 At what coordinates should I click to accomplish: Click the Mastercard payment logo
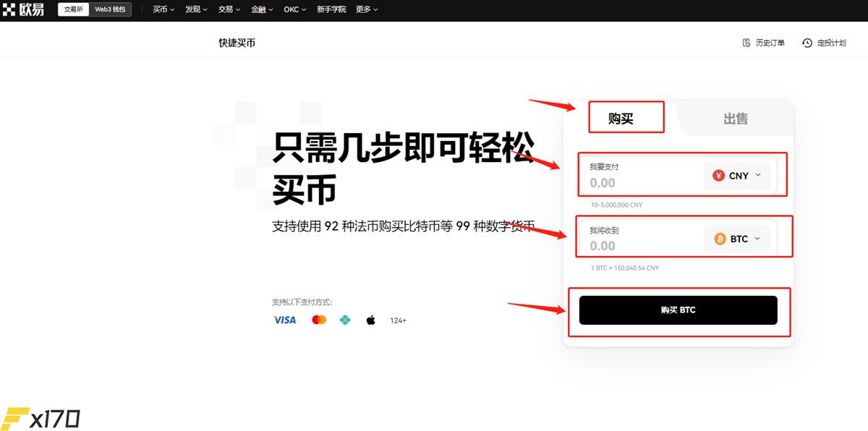tap(319, 320)
